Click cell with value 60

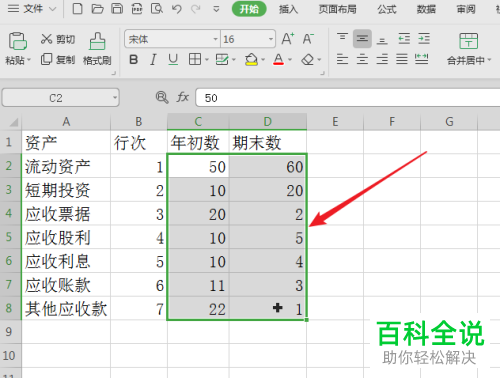pos(268,166)
